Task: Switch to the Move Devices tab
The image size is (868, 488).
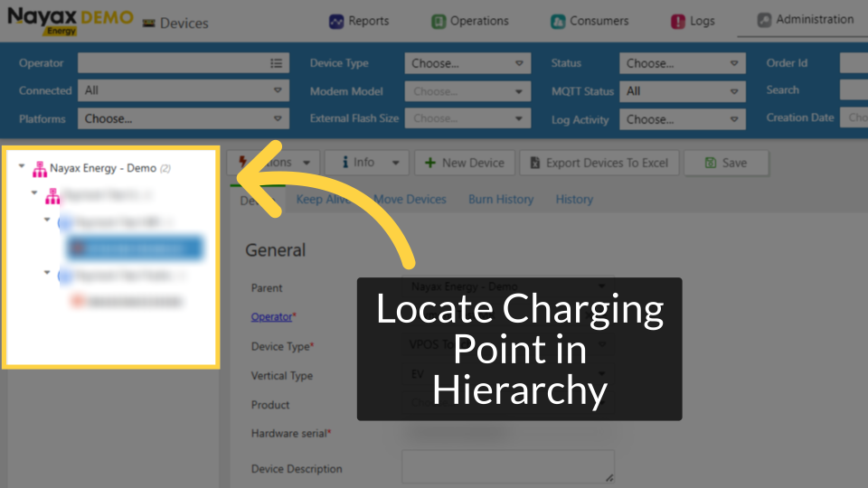Action: (410, 199)
